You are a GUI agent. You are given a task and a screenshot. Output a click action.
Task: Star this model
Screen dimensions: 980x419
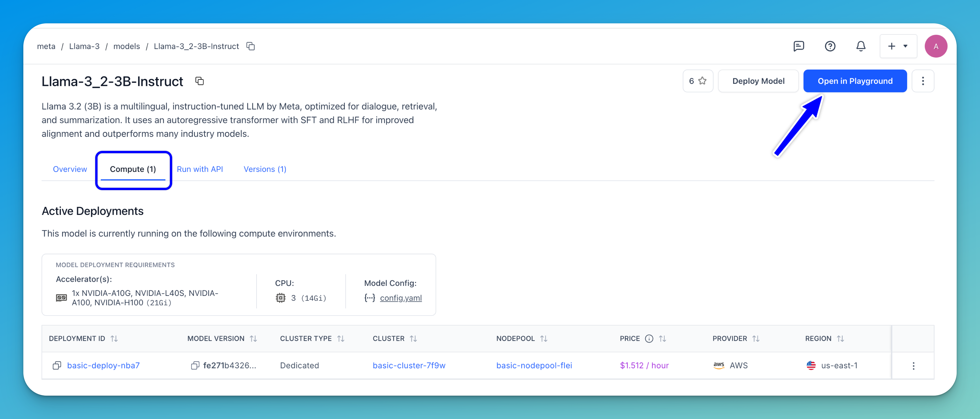[x=702, y=81]
